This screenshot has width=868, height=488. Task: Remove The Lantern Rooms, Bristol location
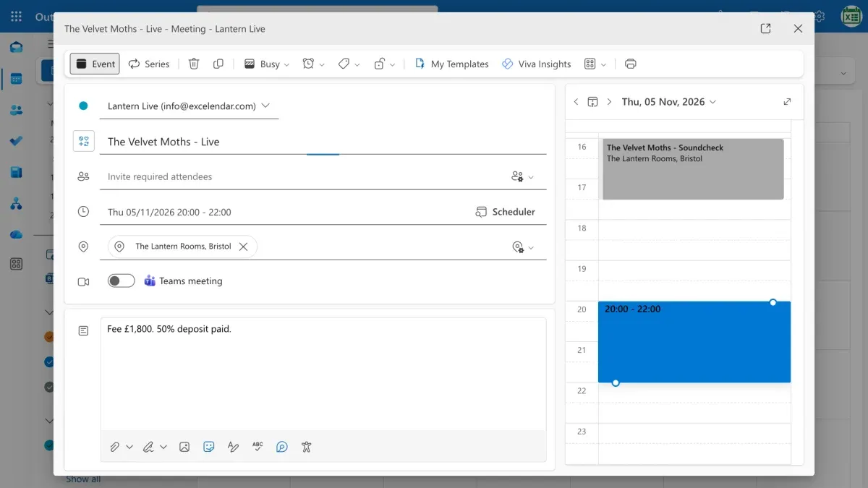(x=244, y=247)
